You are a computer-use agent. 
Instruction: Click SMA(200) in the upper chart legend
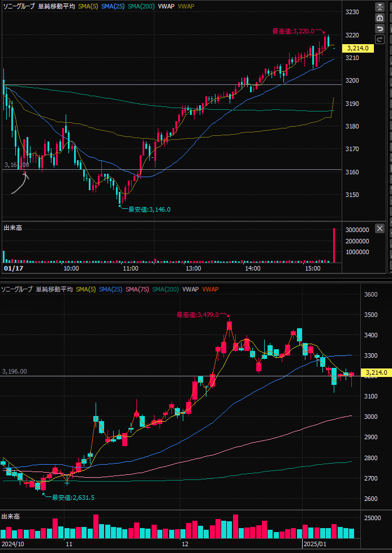point(141,6)
